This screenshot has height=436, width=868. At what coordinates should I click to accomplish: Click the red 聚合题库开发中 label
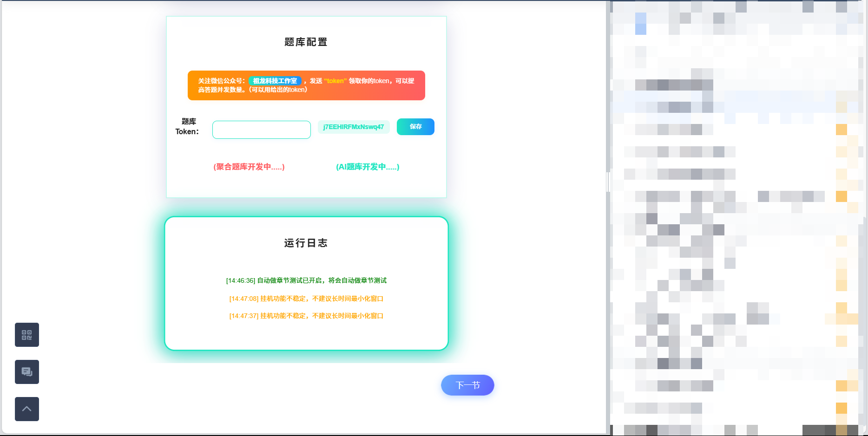tap(249, 167)
